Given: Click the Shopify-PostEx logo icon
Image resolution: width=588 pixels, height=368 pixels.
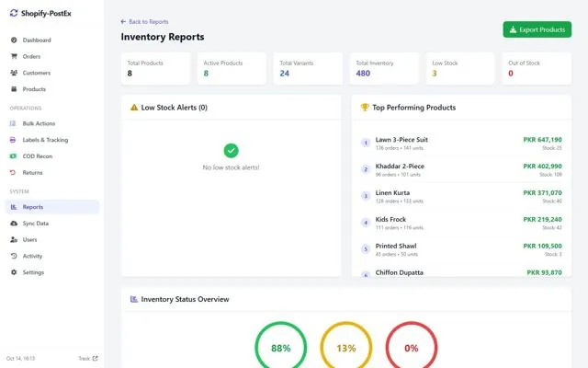Looking at the screenshot, I should coord(14,13).
